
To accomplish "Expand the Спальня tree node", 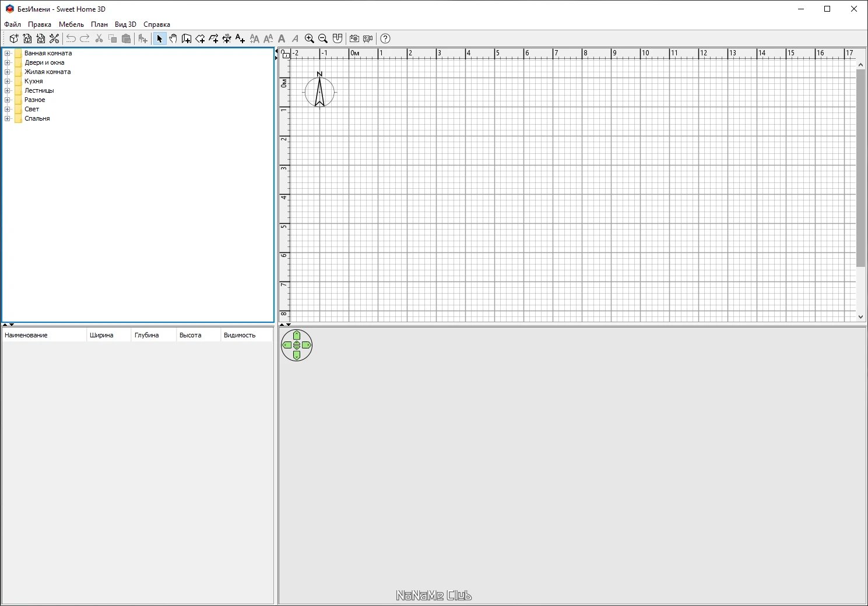I will point(8,118).
